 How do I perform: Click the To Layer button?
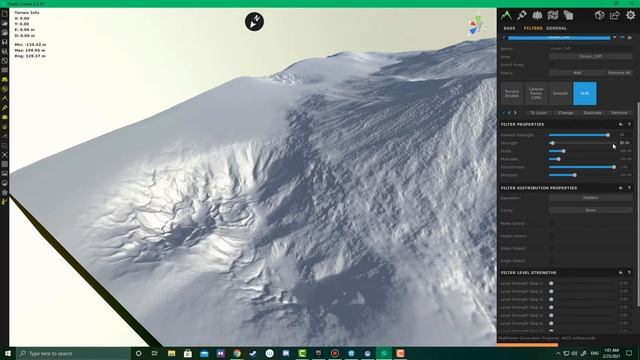click(x=538, y=113)
